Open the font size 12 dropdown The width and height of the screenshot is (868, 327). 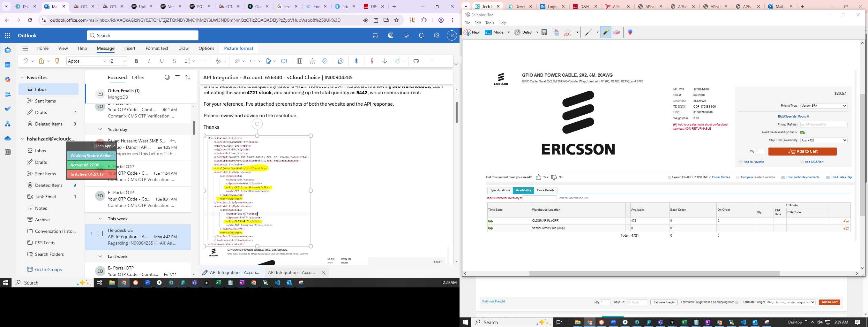pos(124,61)
